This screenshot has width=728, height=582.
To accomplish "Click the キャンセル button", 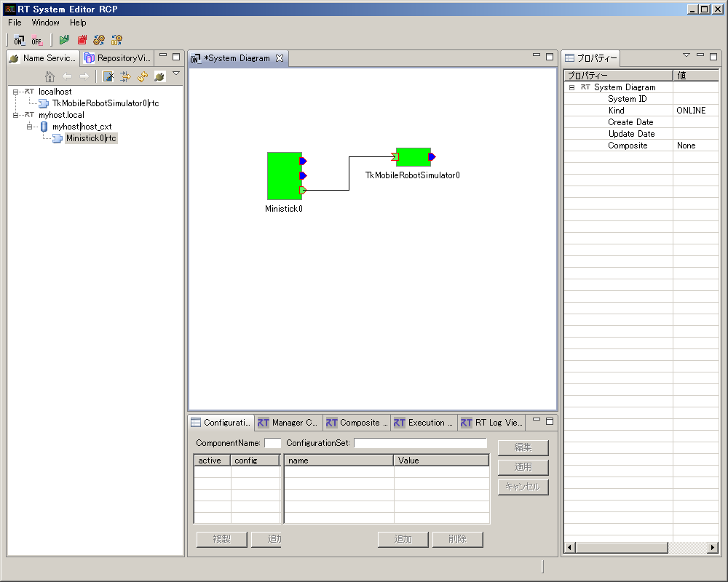I will (523, 487).
